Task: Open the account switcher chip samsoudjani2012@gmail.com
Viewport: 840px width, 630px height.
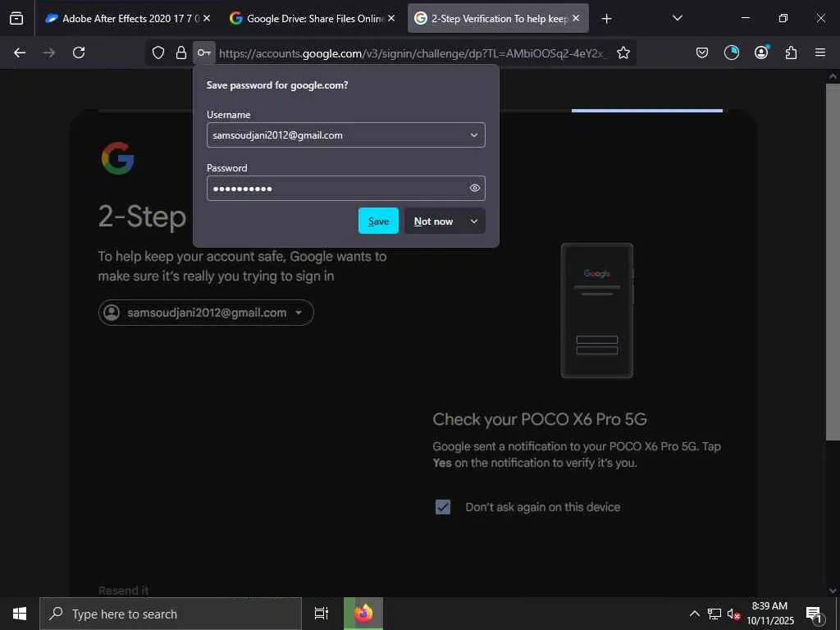Action: pyautogui.click(x=206, y=313)
